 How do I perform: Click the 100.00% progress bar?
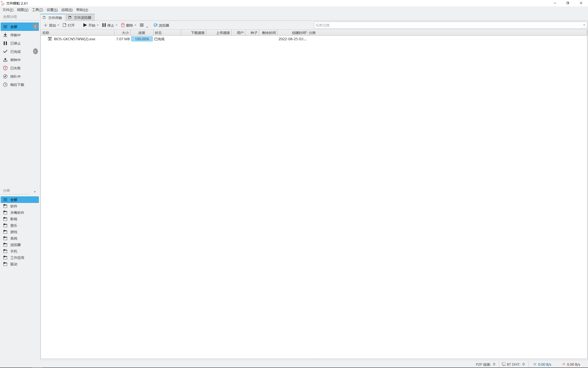click(x=142, y=39)
